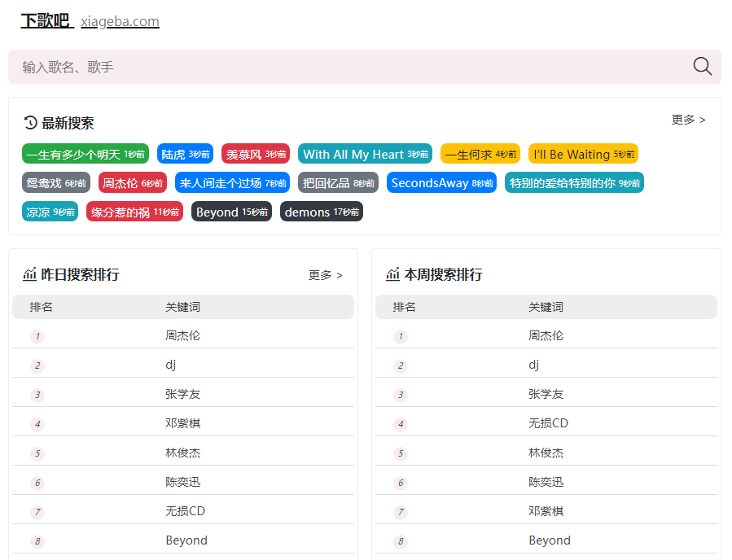Click the 凉凉 red tag
732x560 pixels.
[50, 212]
